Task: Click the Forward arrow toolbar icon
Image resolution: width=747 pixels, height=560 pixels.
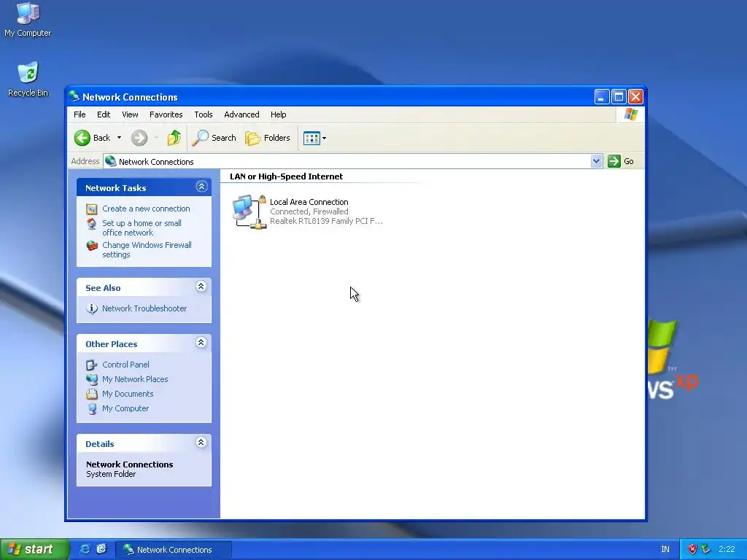Action: (x=139, y=138)
